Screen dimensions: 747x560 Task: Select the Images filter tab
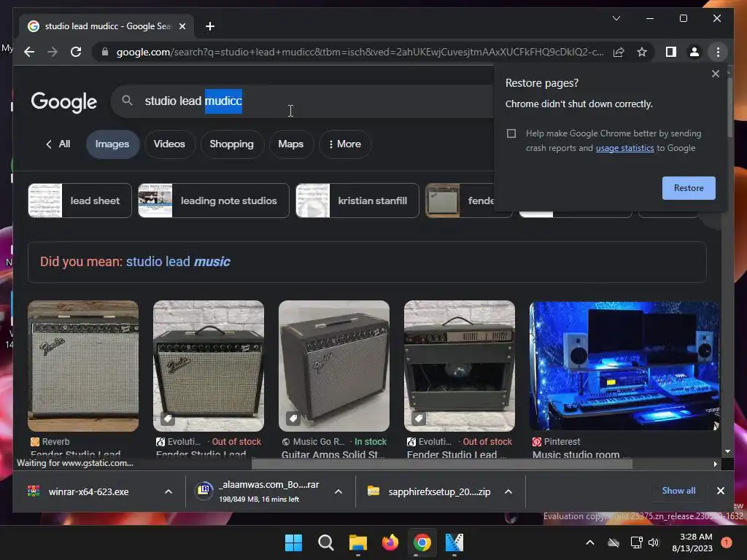coord(112,144)
